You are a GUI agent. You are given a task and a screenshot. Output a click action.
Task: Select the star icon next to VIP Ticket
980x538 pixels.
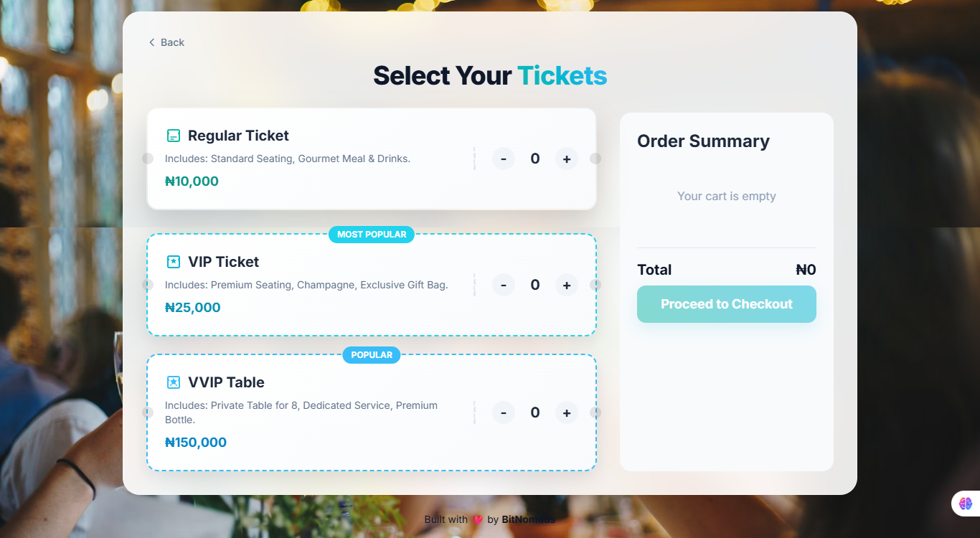(x=172, y=261)
